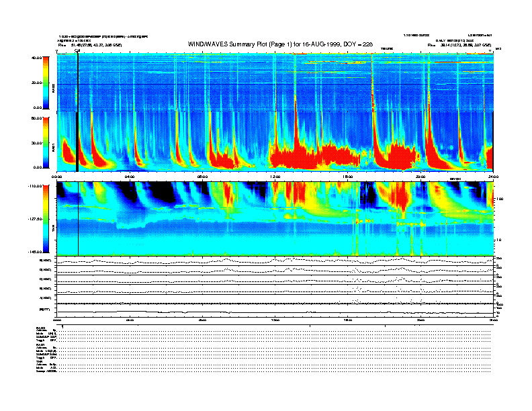
Task: Click the solid-line magnetic field trace panel
Action: pos(275,311)
